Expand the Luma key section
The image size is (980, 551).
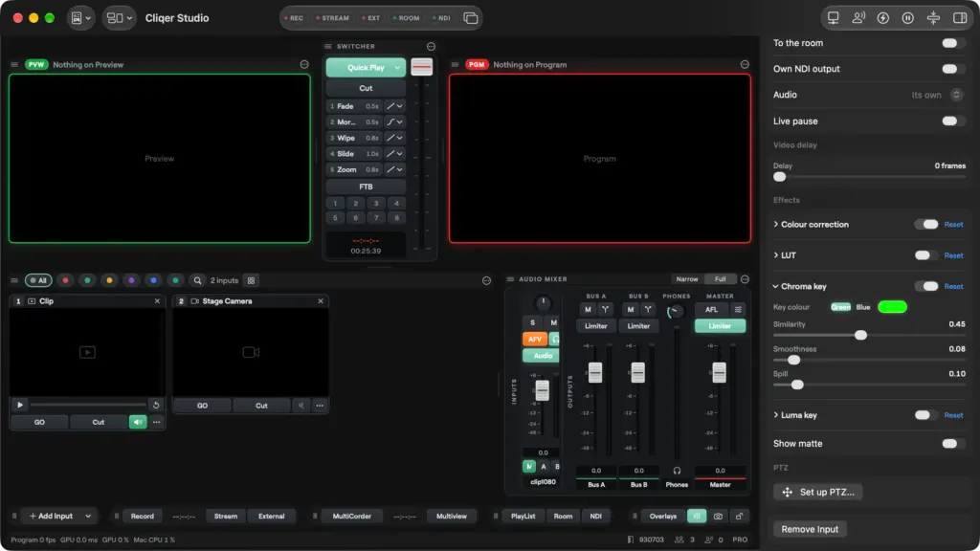pos(775,415)
